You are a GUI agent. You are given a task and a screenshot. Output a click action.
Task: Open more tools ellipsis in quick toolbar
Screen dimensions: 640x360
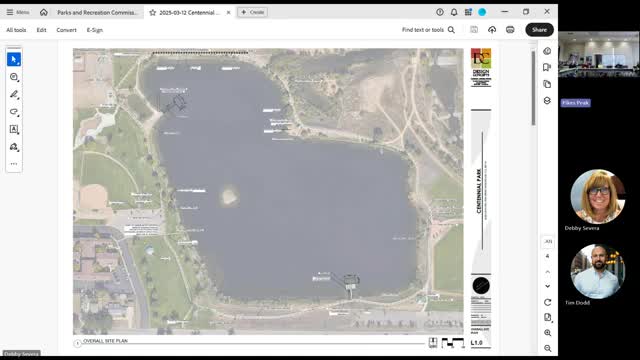[x=14, y=164]
